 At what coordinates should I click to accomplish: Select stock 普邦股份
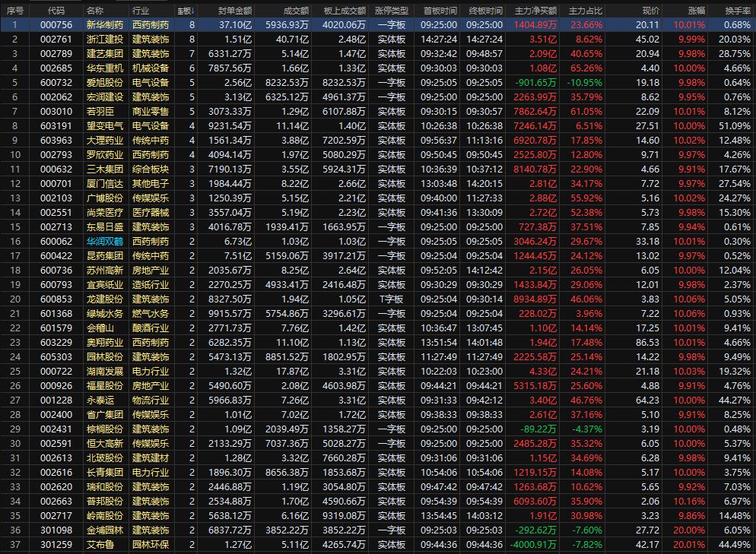[x=105, y=502]
